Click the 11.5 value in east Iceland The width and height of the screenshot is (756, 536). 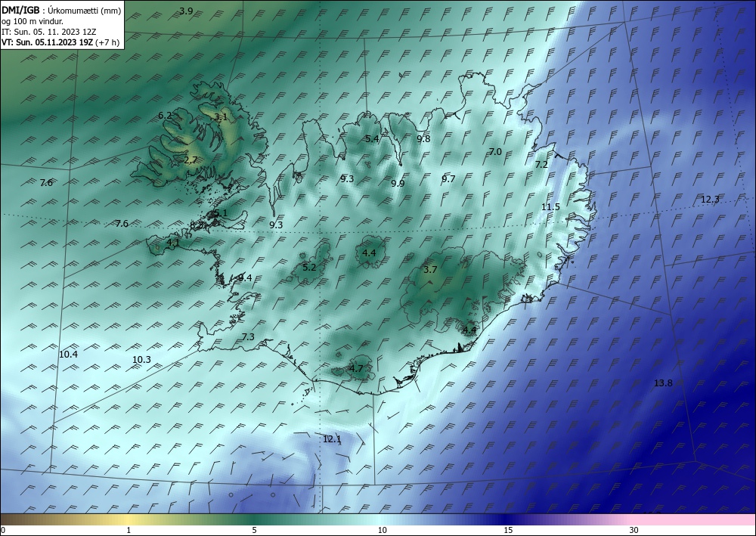(550, 207)
